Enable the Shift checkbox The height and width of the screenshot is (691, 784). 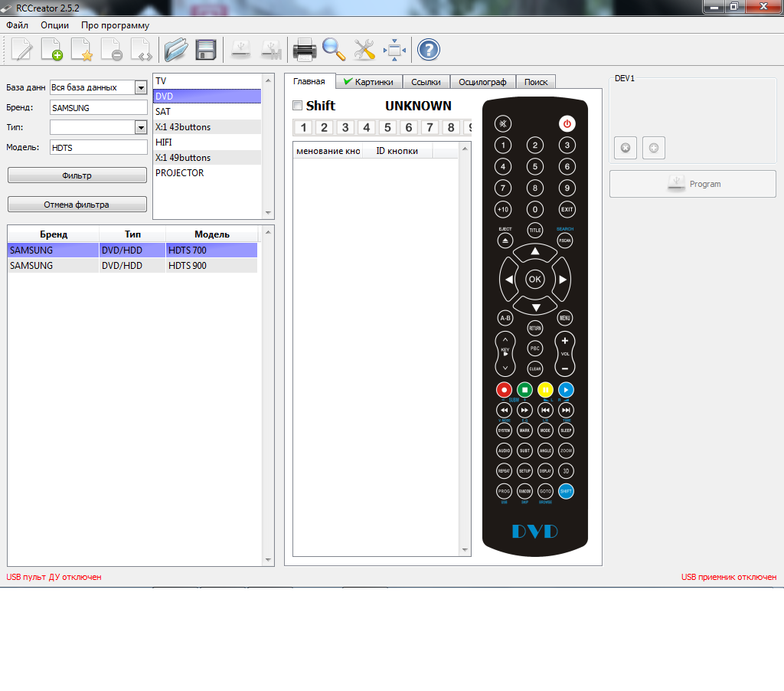[298, 106]
